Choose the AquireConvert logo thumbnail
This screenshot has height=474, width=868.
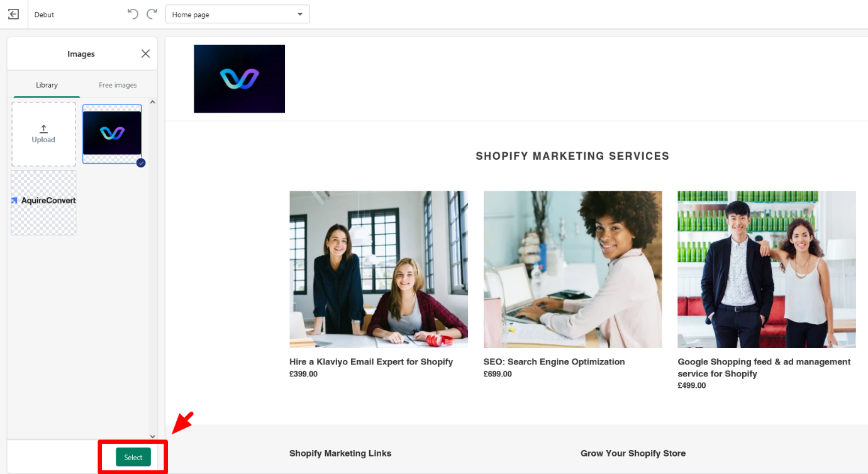(x=43, y=202)
